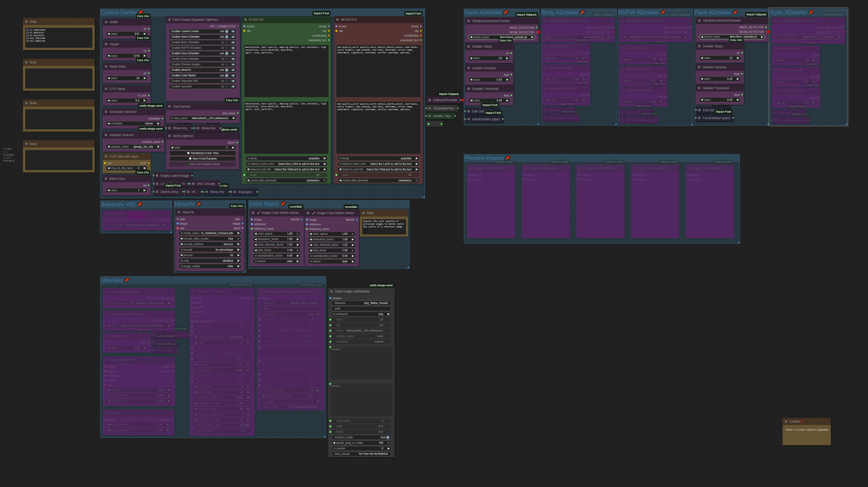Click the pin icon beside Eyes ADetailer title
The height and width of the screenshot is (487, 868).
tap(811, 12)
